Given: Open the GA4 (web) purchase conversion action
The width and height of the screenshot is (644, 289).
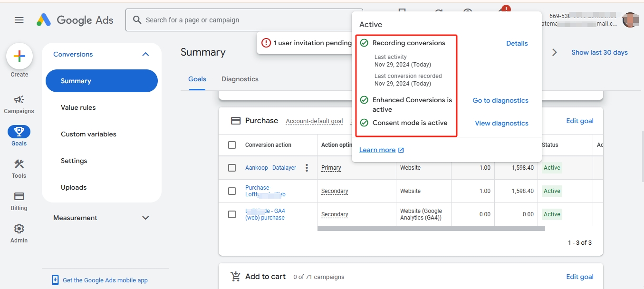Looking at the screenshot, I should pyautogui.click(x=265, y=214).
